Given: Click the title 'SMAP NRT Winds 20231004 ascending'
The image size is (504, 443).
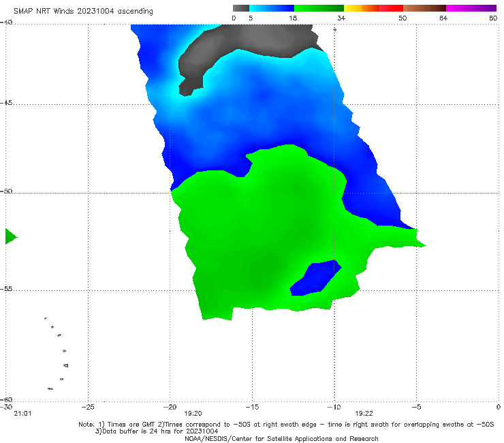Looking at the screenshot, I should pos(83,11).
